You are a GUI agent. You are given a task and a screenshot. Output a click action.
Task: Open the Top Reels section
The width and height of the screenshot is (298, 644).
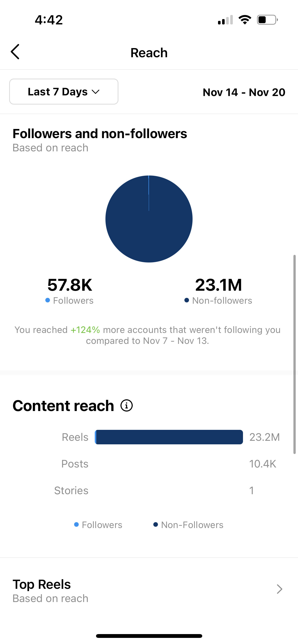pyautogui.click(x=149, y=591)
